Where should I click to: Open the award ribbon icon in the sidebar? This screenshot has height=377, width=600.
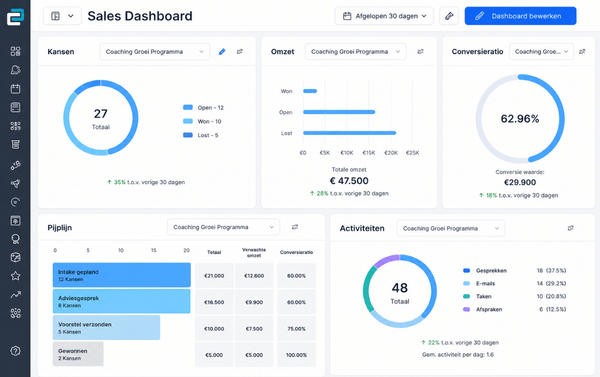(x=15, y=239)
